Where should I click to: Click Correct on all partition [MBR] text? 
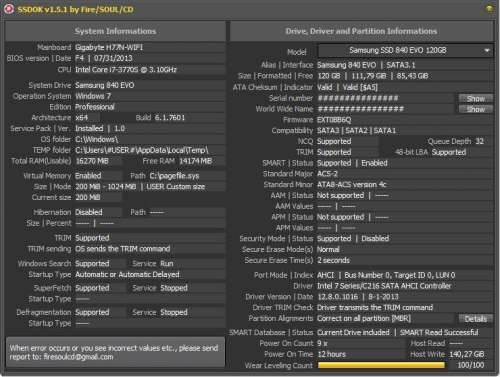[364, 319]
